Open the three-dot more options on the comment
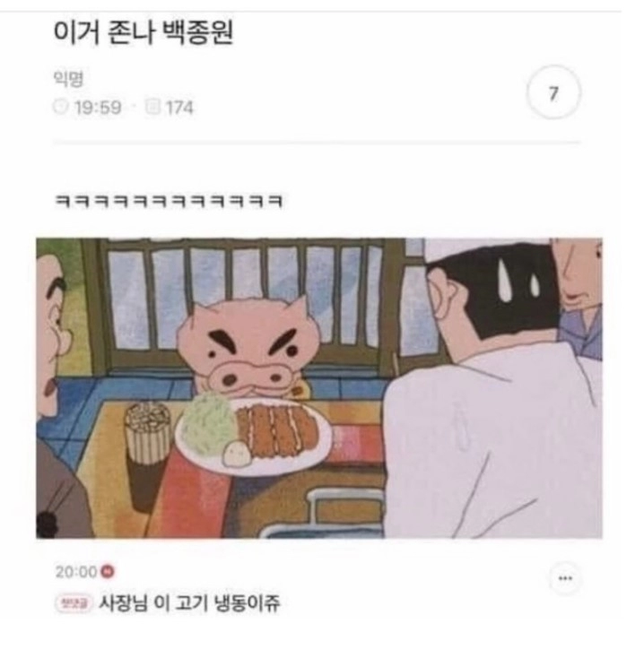Screen dimensions: 644x650 (x=566, y=578)
